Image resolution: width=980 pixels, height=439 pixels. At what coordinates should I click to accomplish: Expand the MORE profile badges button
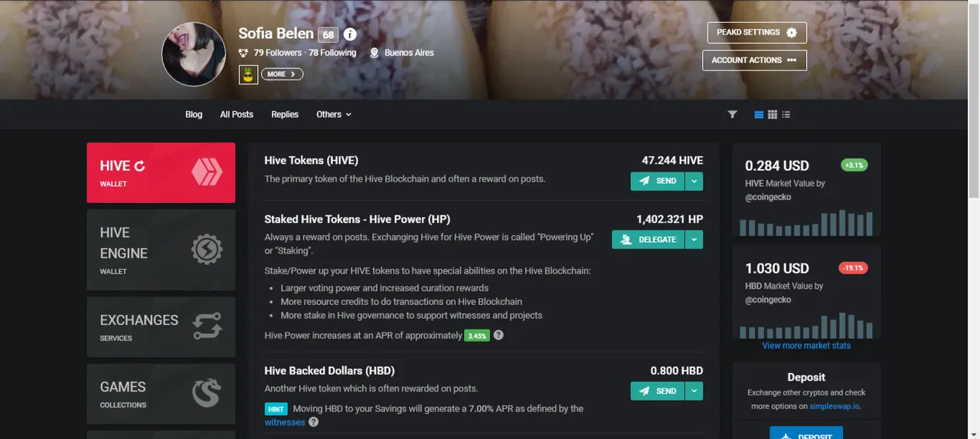[x=283, y=74]
